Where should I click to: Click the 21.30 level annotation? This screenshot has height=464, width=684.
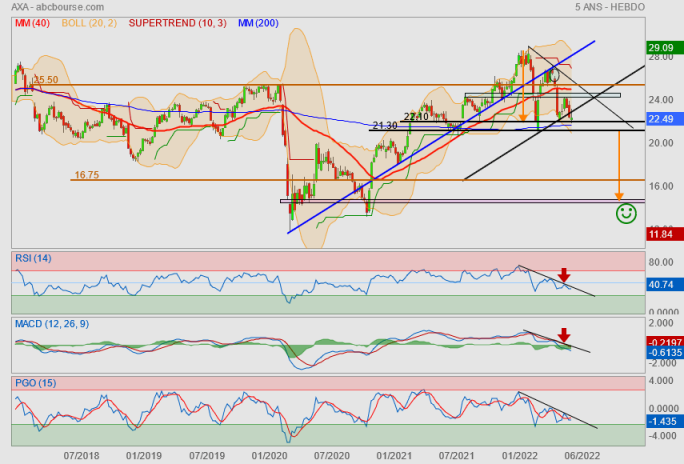(385, 126)
